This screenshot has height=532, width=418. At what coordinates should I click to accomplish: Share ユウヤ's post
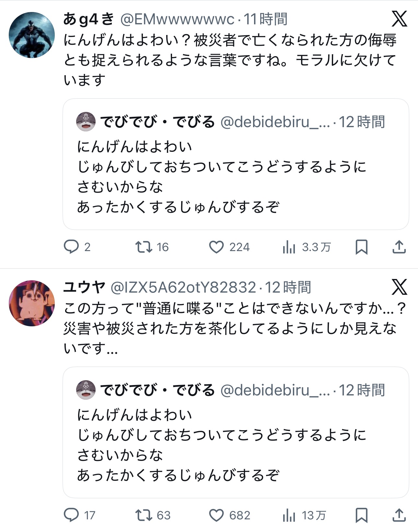click(399, 515)
